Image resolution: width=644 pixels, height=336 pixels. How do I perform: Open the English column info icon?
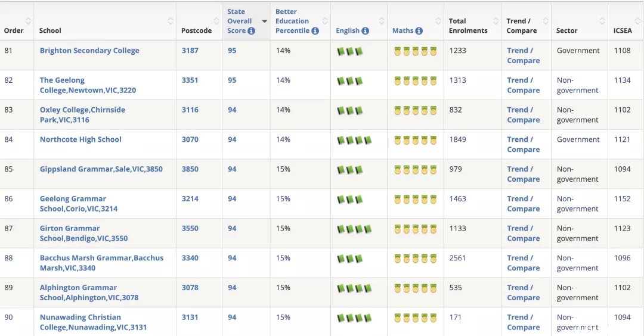(x=365, y=31)
